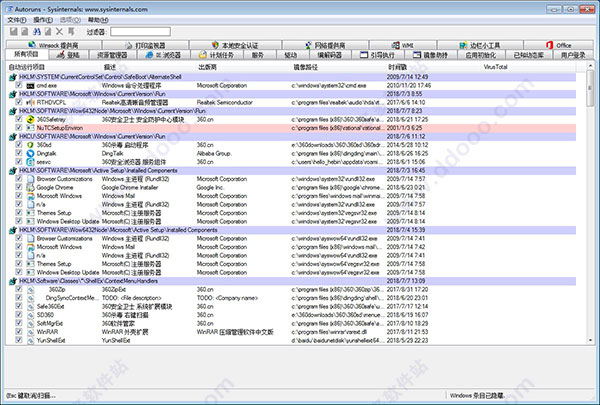Screen dimensions: 600x405
Task: Disable the DingTalk autorun checkbox
Action: 19,153
